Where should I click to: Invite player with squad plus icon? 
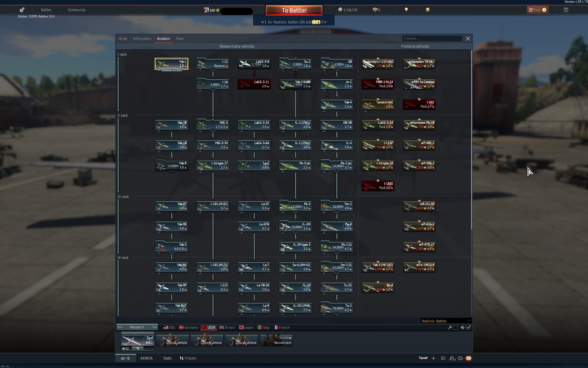coord(433,358)
